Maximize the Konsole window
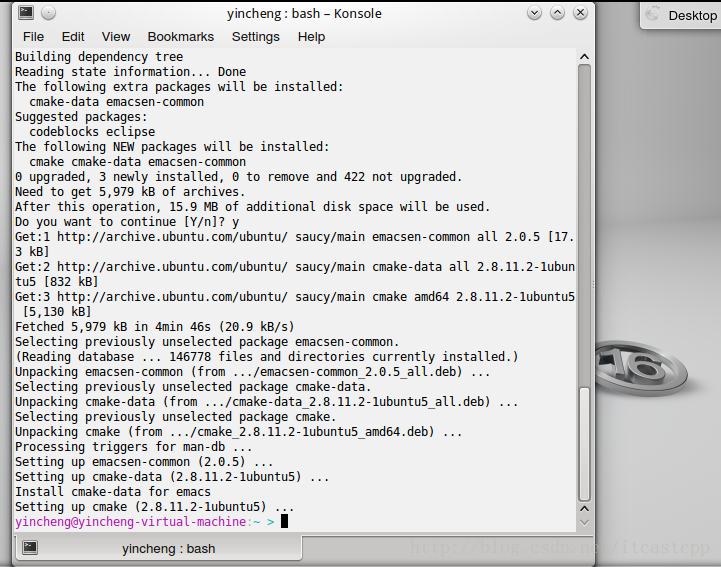 click(x=557, y=13)
